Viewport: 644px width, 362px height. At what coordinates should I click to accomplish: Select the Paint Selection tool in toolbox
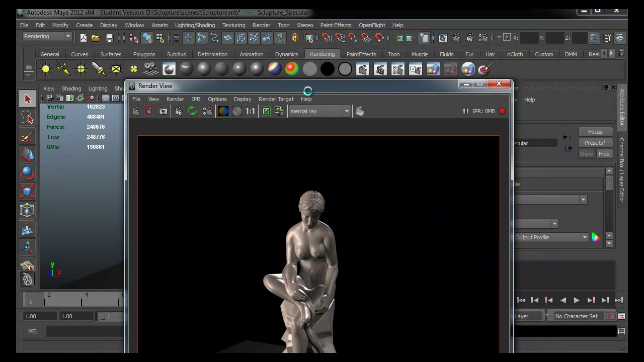(27, 137)
